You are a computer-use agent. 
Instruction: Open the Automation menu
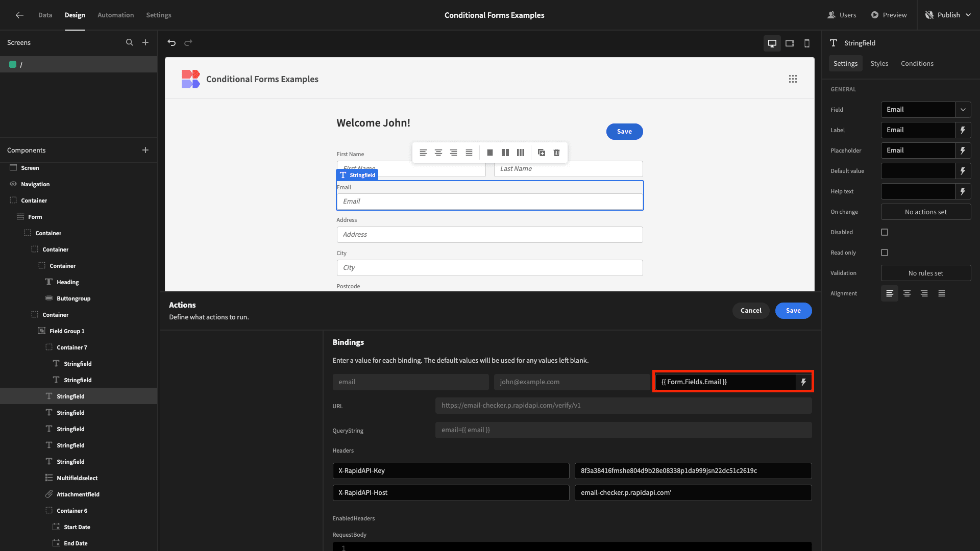coord(115,15)
